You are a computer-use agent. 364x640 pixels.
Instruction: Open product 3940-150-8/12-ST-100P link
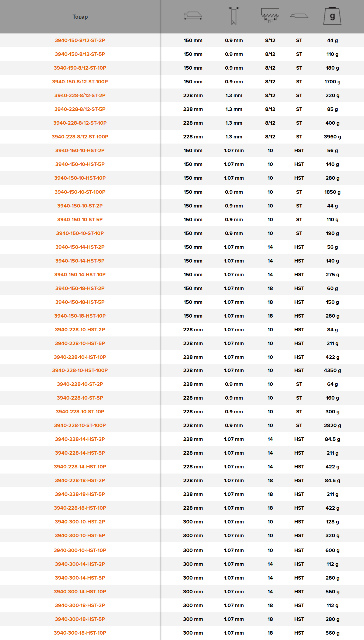click(x=80, y=82)
